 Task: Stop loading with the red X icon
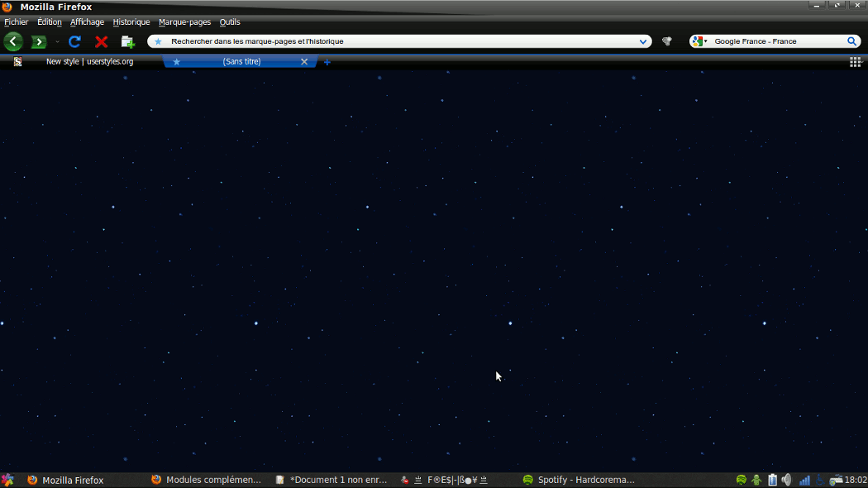point(102,41)
